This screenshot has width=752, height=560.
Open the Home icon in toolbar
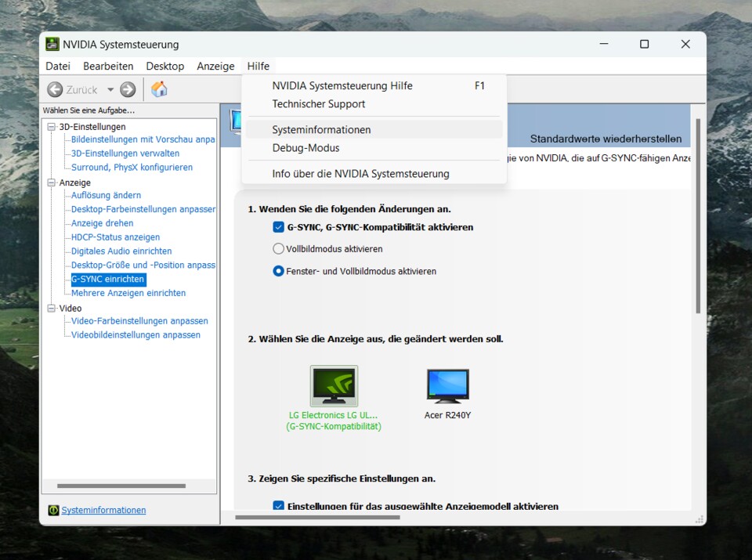(x=159, y=89)
